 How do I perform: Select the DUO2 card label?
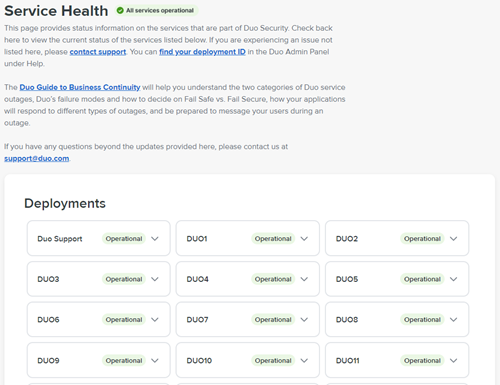[347, 239]
